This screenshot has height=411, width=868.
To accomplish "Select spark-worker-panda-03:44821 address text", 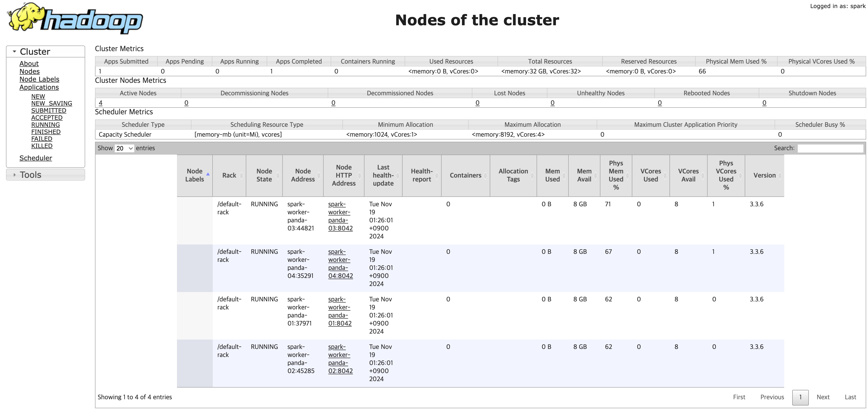I will tap(301, 216).
